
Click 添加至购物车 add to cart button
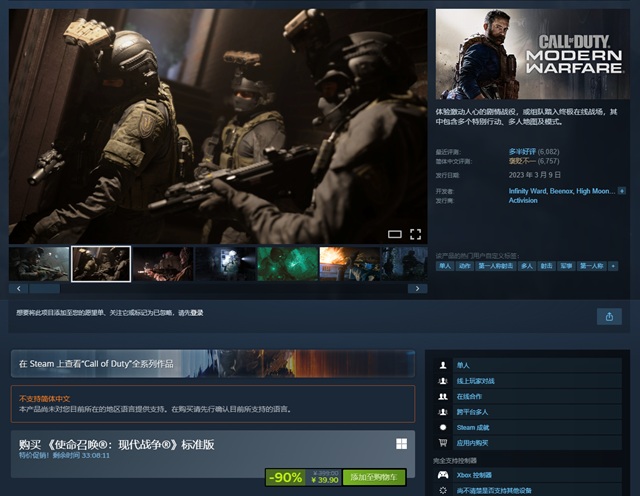(373, 478)
